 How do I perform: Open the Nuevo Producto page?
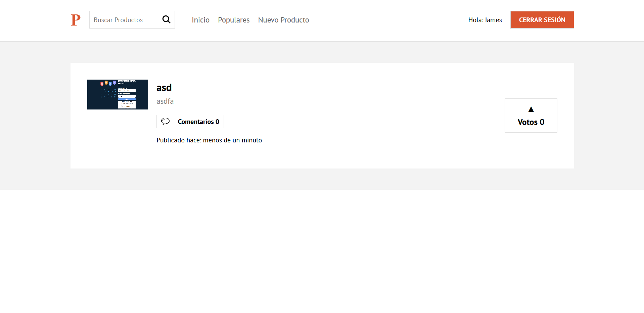point(283,20)
